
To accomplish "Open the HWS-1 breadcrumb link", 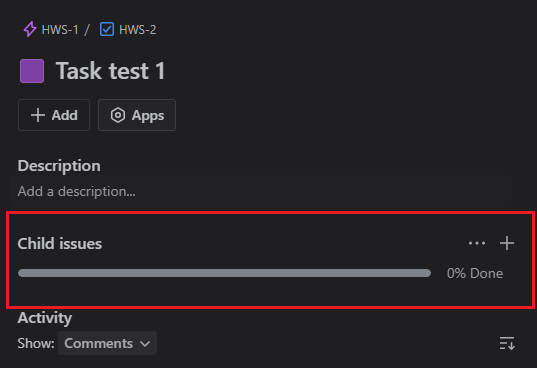I will 60,30.
